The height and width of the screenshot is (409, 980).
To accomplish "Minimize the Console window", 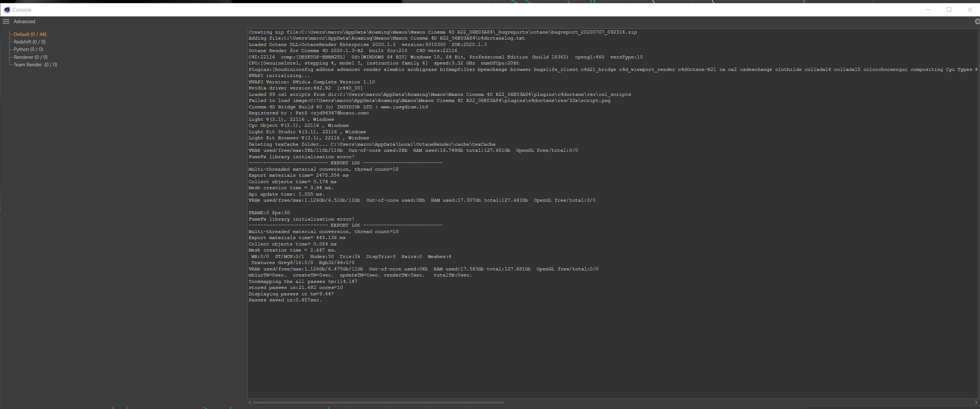I will click(x=928, y=10).
